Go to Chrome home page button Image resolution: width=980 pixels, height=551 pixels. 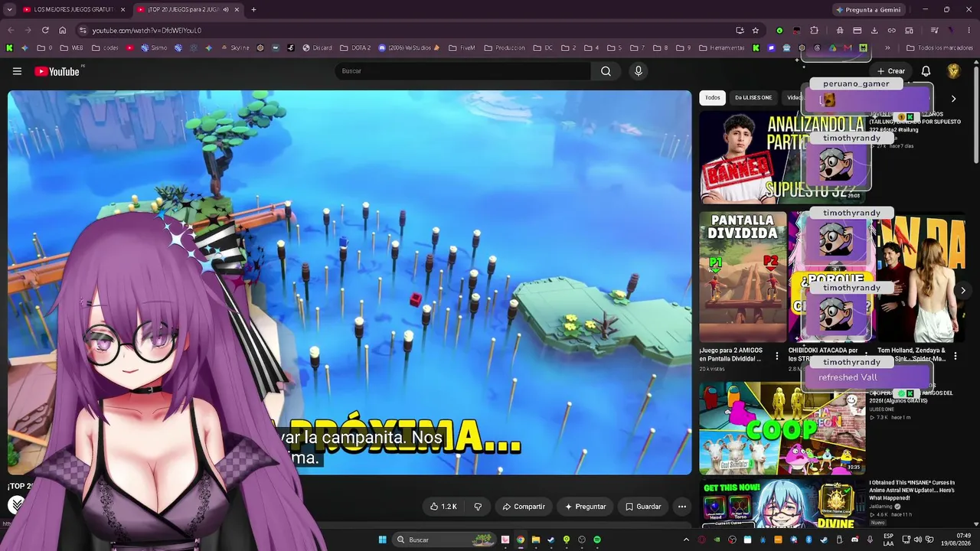point(63,31)
